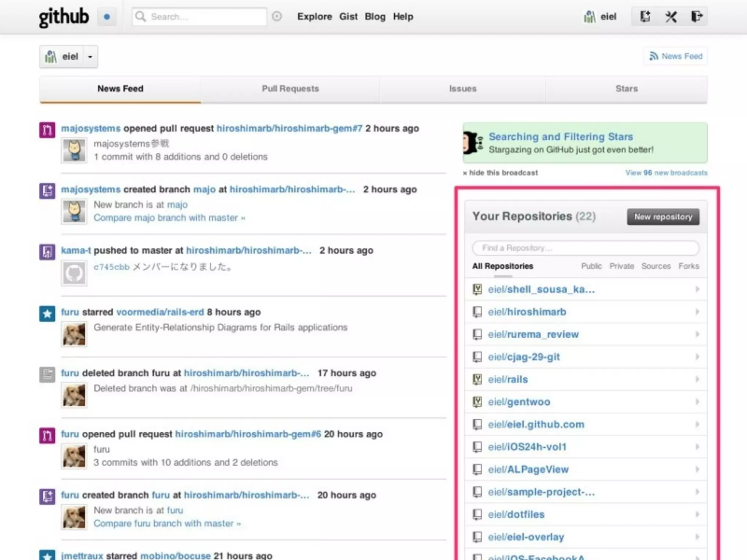This screenshot has height=560, width=747.
Task: Click the github logo
Action: pos(64,17)
